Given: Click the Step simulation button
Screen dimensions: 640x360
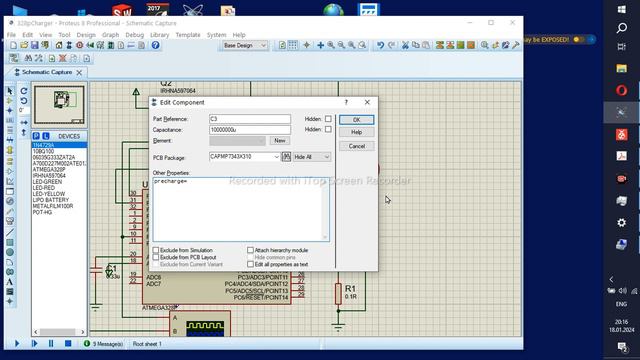Looking at the screenshot, I should point(34,344).
